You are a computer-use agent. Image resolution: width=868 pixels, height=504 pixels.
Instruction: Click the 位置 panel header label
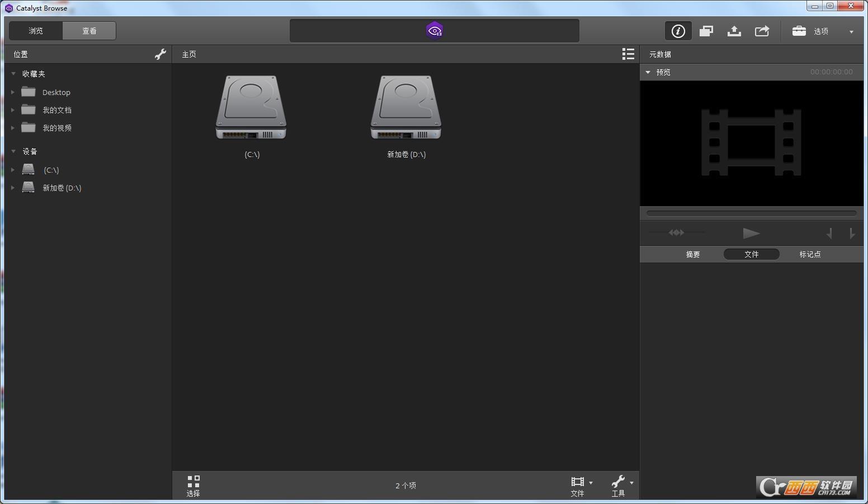pyautogui.click(x=21, y=54)
